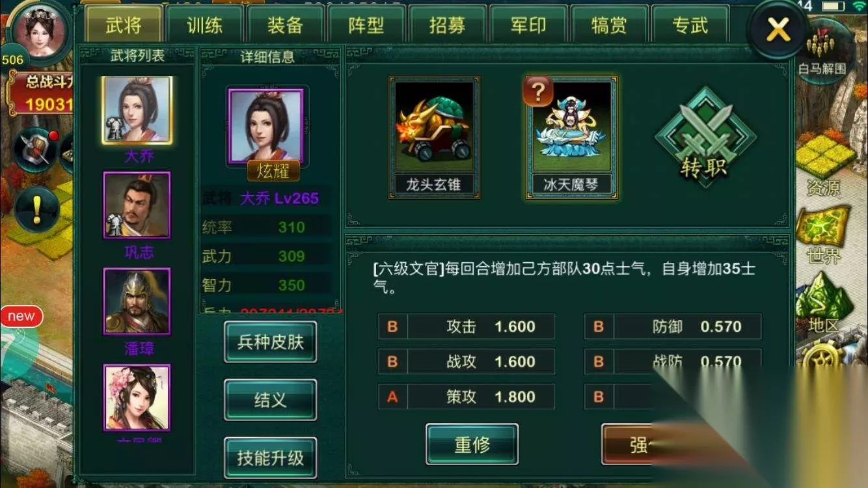Switch to the 装备 tab
The image size is (868, 488).
[x=285, y=25]
